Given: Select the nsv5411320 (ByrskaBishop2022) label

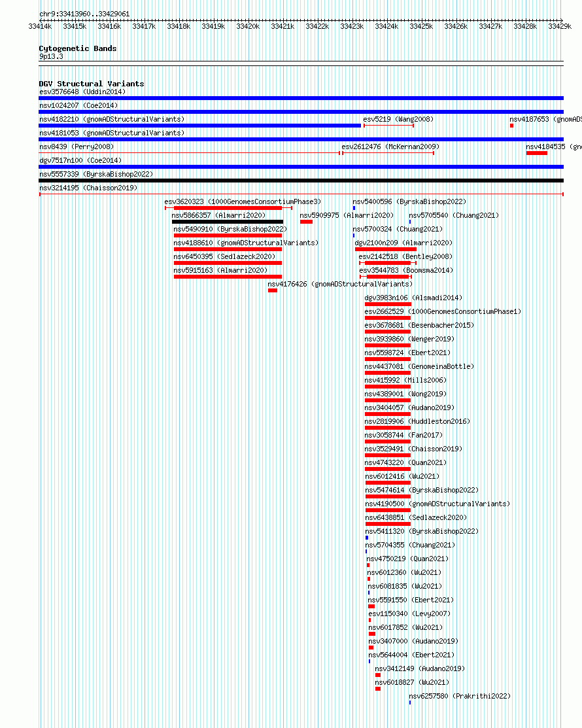Looking at the screenshot, I should point(422,532).
